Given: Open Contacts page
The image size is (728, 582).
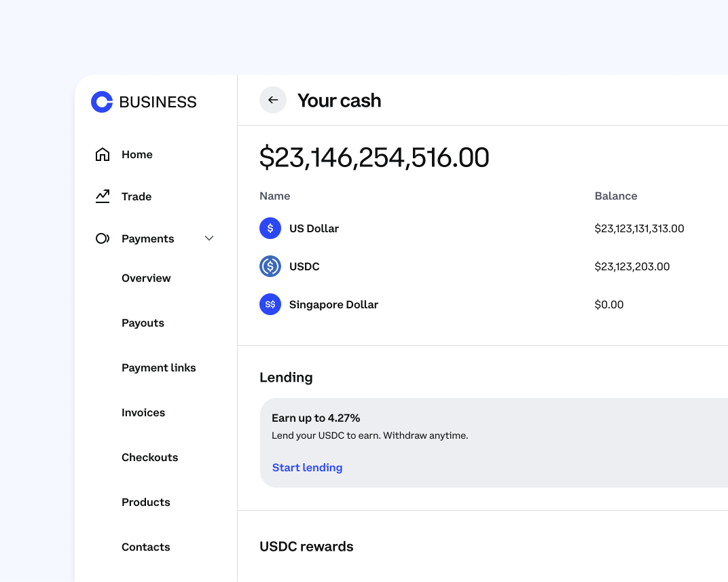Looking at the screenshot, I should [146, 547].
